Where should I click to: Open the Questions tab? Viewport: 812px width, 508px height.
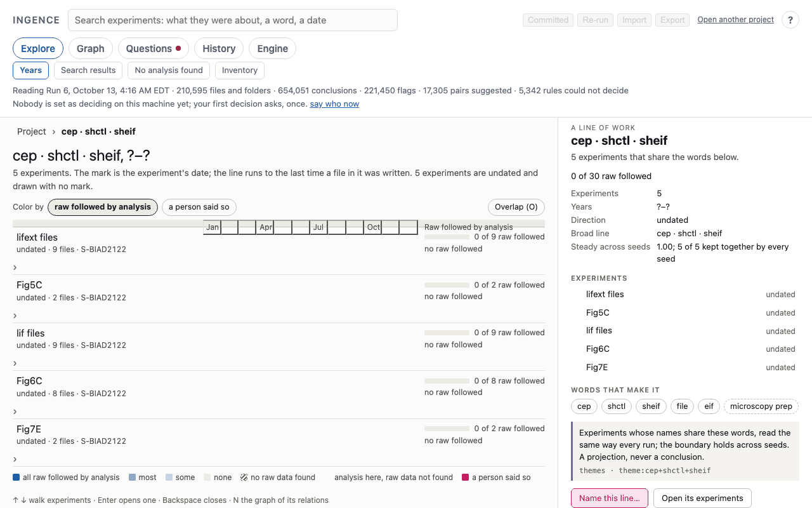click(154, 48)
